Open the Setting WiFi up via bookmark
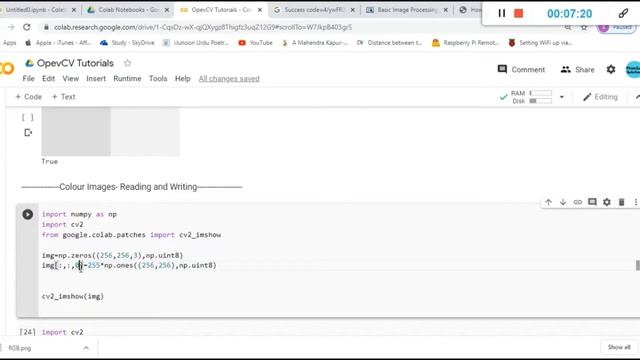 click(x=540, y=42)
